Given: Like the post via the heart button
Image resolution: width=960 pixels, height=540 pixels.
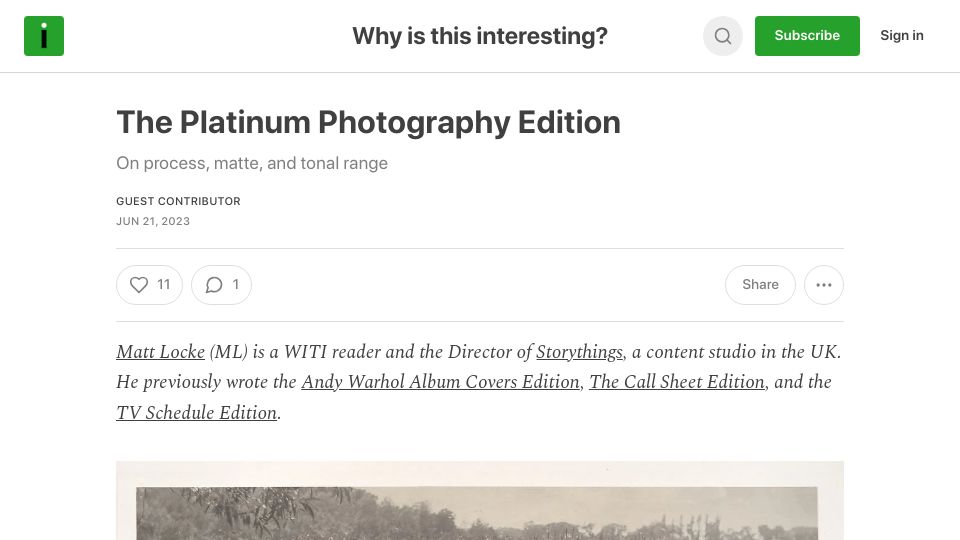Looking at the screenshot, I should [149, 285].
